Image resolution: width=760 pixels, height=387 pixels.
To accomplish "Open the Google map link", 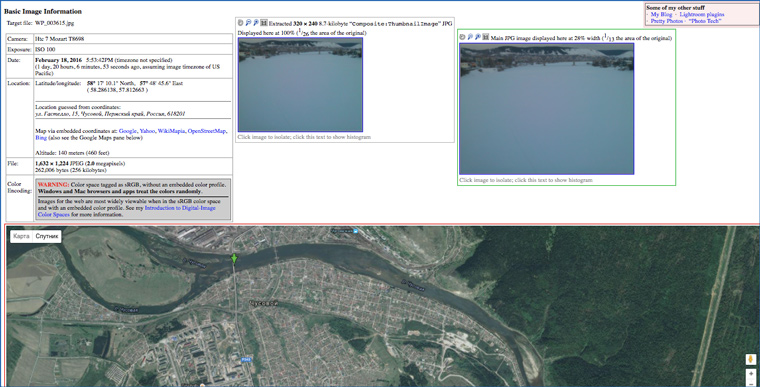I will coord(128,131).
